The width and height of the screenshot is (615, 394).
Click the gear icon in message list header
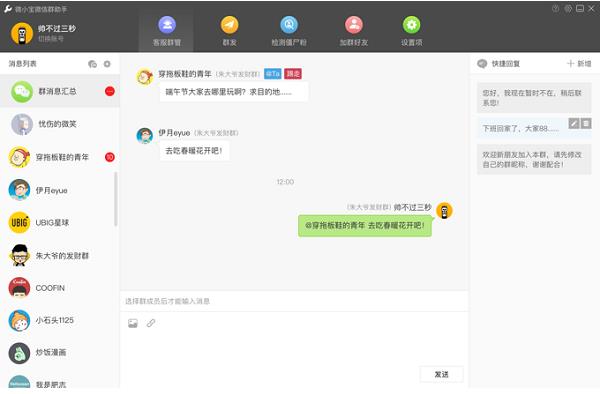tap(107, 64)
